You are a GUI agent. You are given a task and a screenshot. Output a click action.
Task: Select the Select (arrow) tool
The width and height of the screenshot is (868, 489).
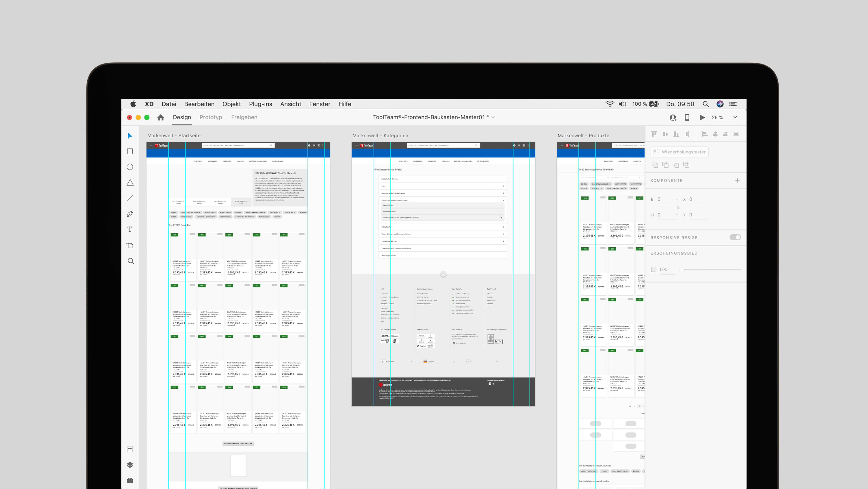130,135
